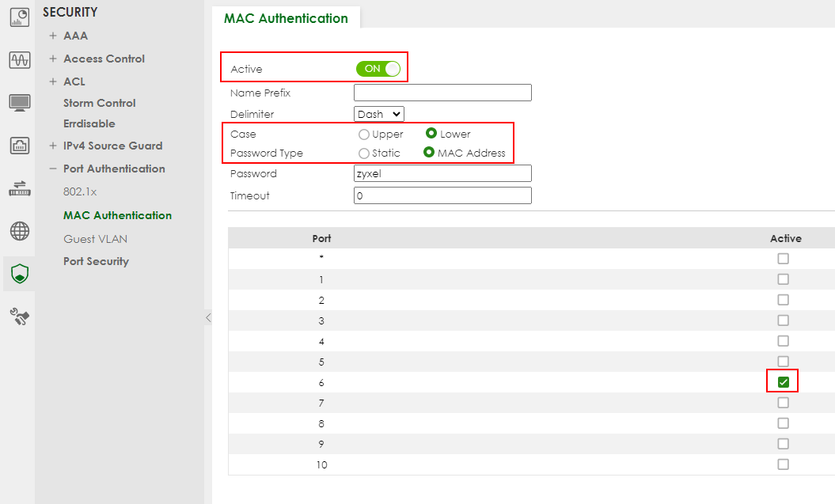Screen dimensions: 835x504
Task: Collapse the navigation panel arrow
Action: click(x=208, y=317)
